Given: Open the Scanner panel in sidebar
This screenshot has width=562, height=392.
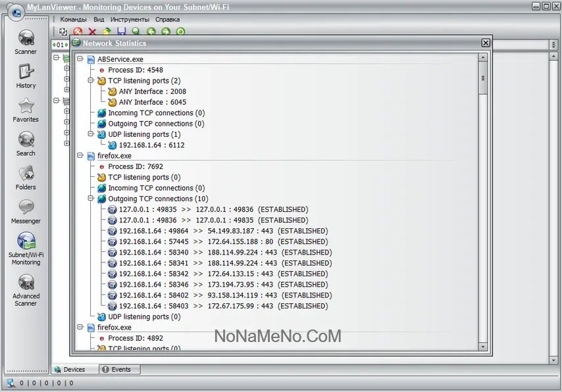Looking at the screenshot, I should [x=26, y=41].
